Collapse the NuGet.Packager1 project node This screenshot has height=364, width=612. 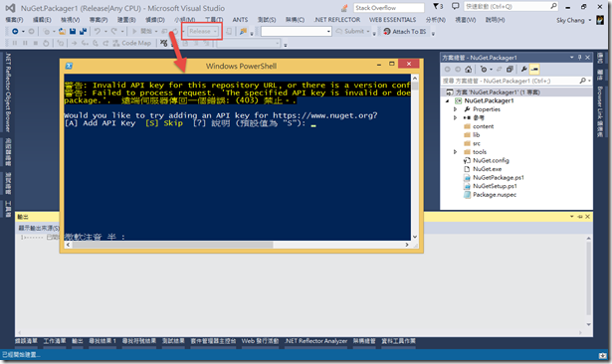click(447, 100)
